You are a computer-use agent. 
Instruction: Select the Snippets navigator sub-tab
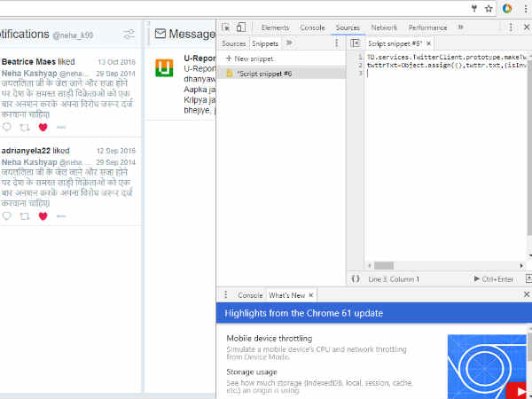[x=265, y=43]
